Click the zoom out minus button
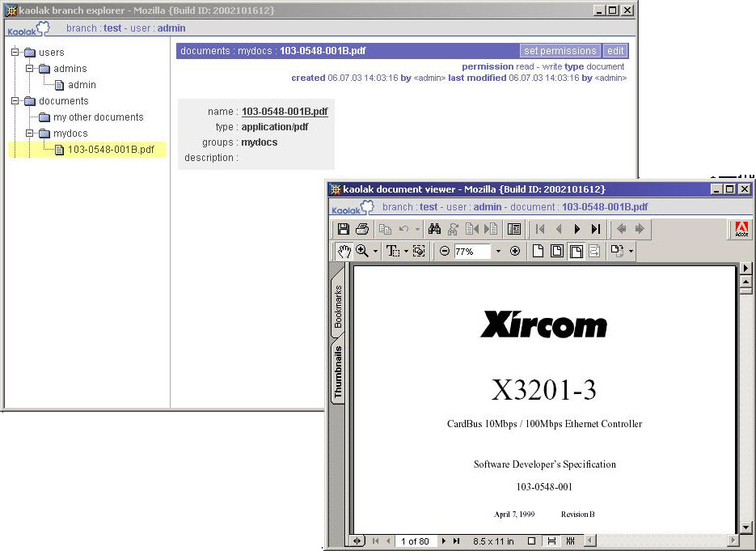Image resolution: width=756 pixels, height=551 pixels. (x=445, y=251)
